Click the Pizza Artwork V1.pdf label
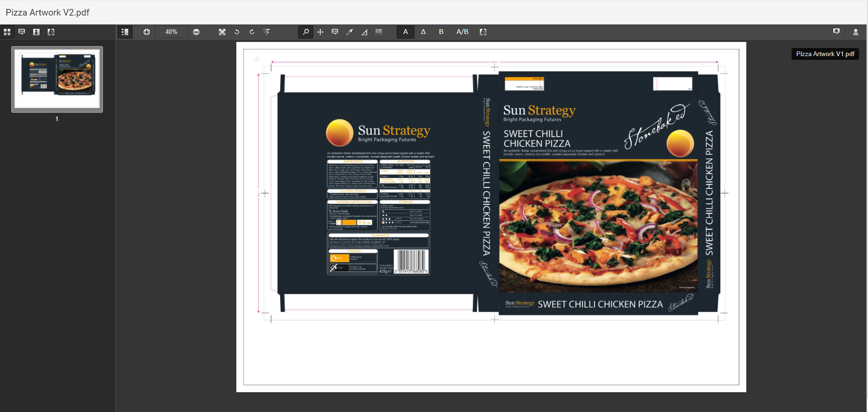 click(825, 54)
